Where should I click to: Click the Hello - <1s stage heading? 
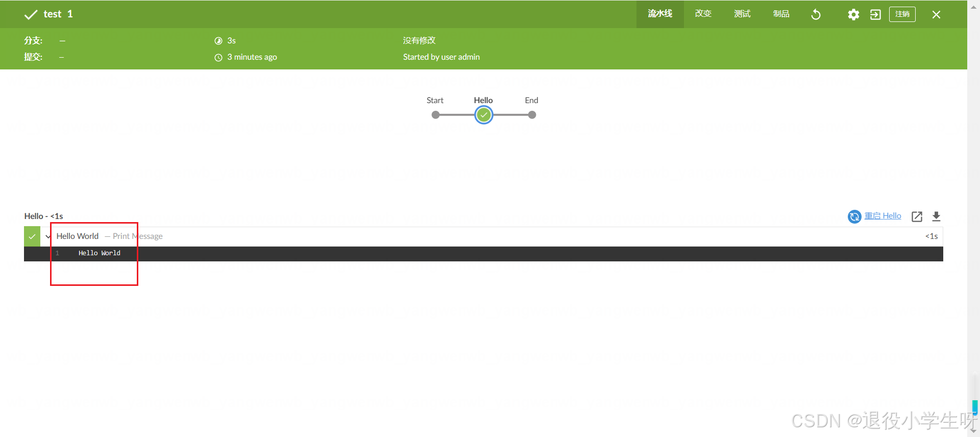(x=43, y=216)
